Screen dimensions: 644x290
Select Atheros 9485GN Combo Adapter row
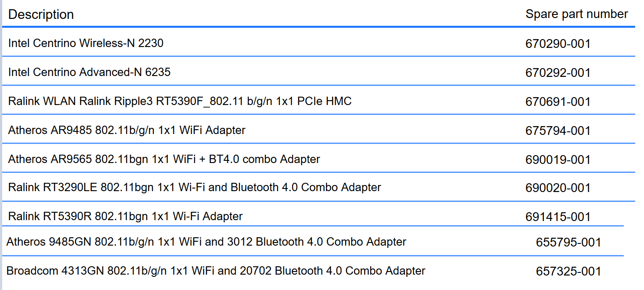click(313, 241)
